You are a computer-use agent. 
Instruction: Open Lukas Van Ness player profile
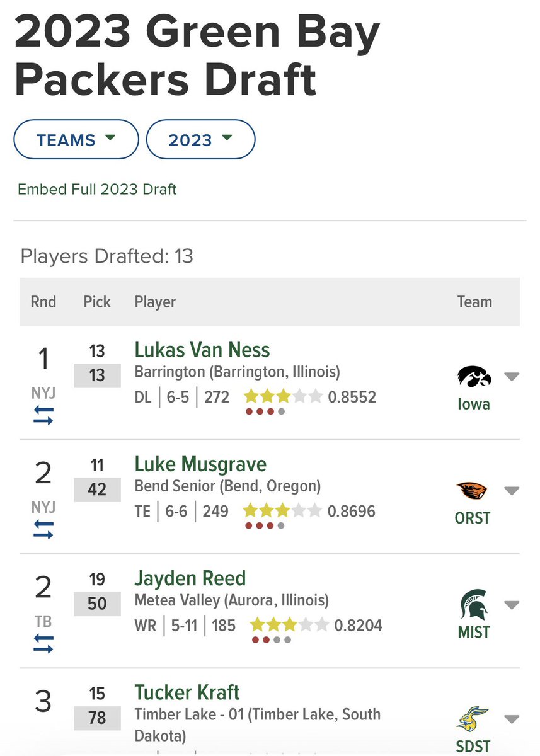click(x=202, y=350)
